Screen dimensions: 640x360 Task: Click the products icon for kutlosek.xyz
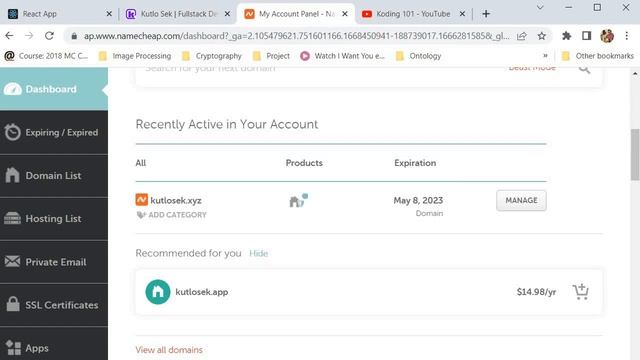point(298,200)
